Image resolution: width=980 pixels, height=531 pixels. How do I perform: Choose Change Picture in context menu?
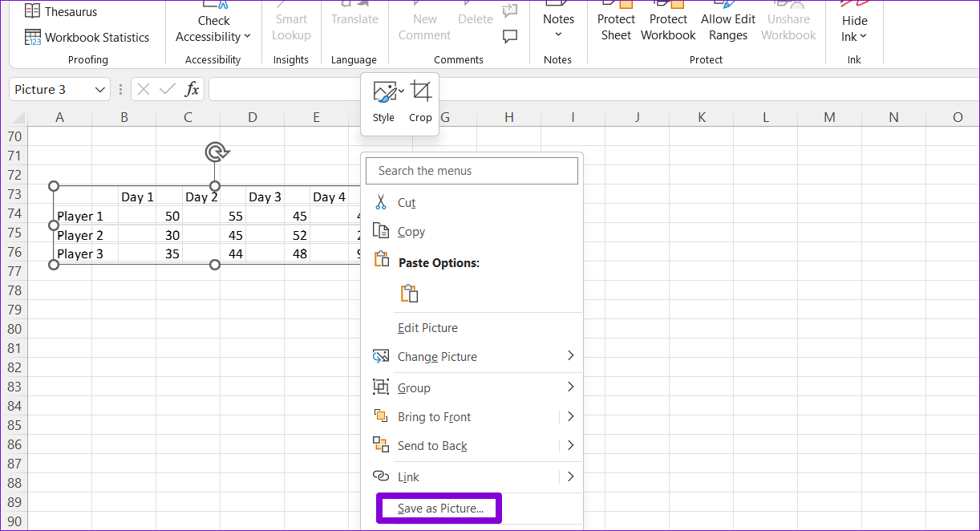click(437, 357)
